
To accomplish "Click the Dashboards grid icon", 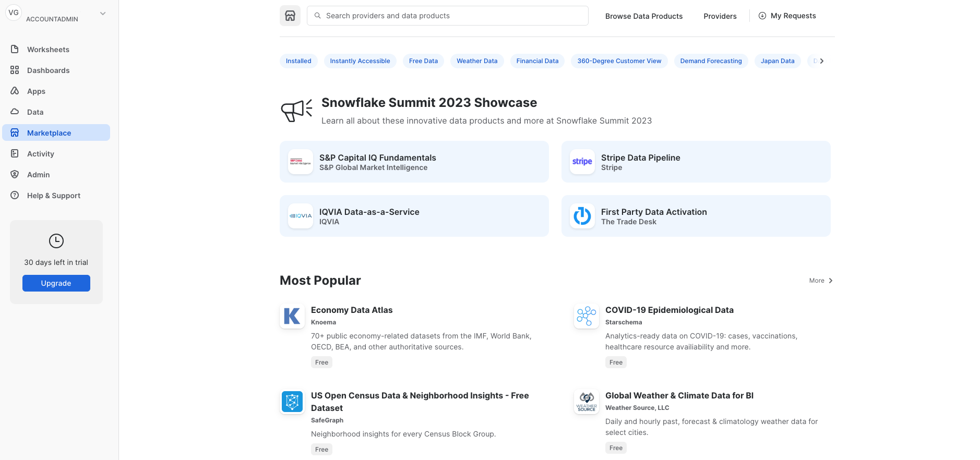I will (15, 70).
